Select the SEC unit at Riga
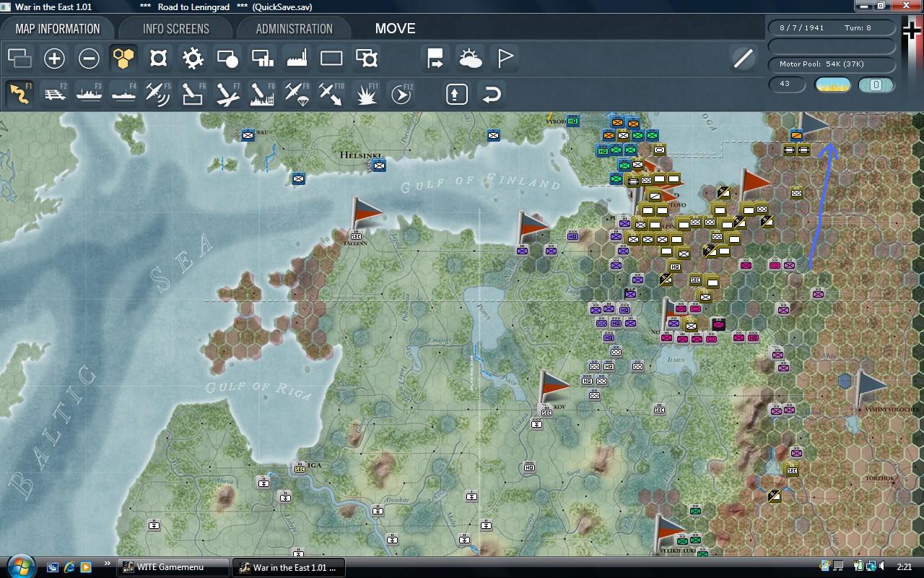Image resolution: width=924 pixels, height=578 pixels. pyautogui.click(x=300, y=468)
